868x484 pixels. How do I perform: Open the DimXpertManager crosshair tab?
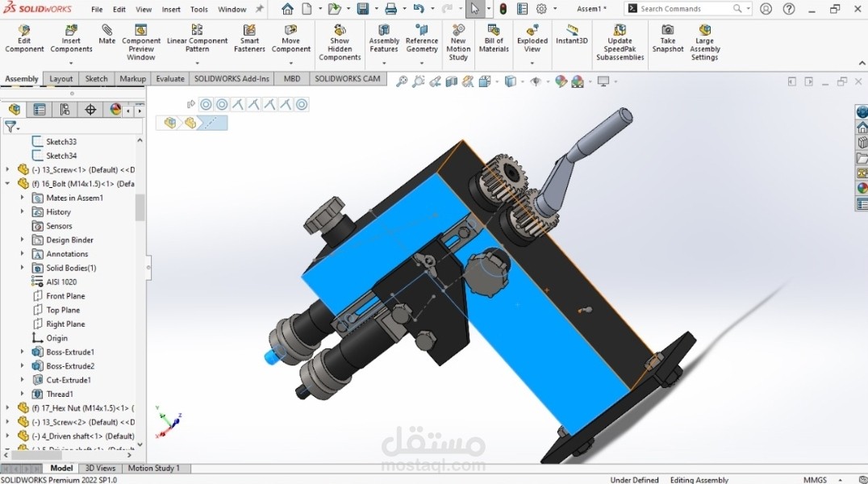[90, 110]
